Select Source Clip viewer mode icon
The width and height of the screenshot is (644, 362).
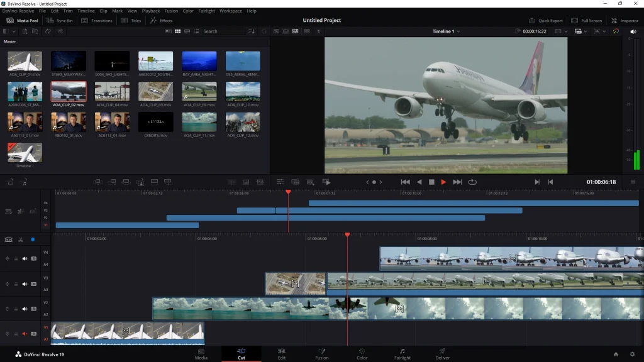(x=277, y=31)
